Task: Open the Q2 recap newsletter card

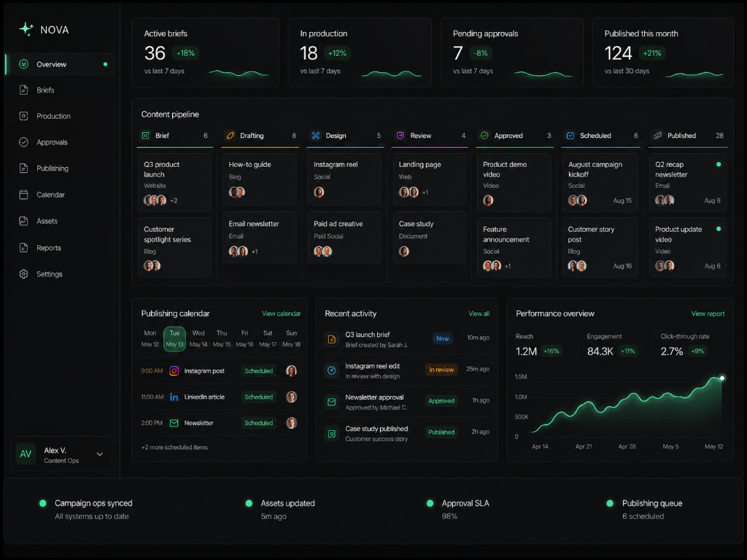Action: pyautogui.click(x=687, y=182)
